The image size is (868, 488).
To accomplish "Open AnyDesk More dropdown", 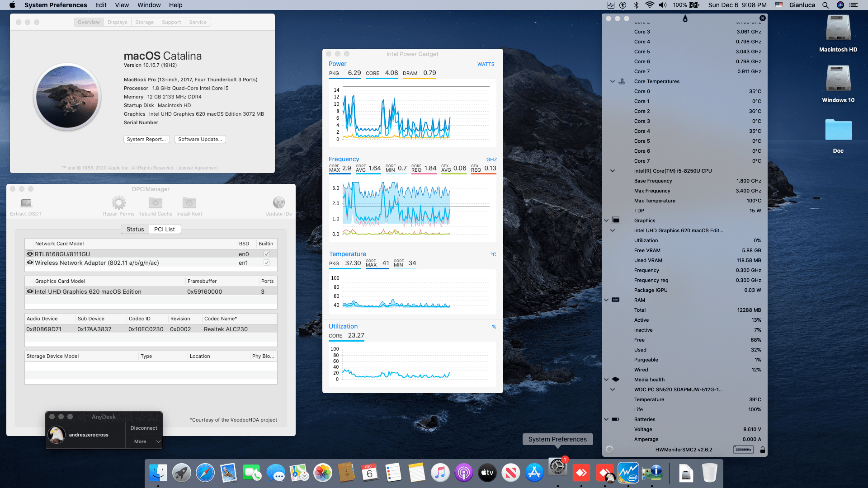I will (x=144, y=441).
